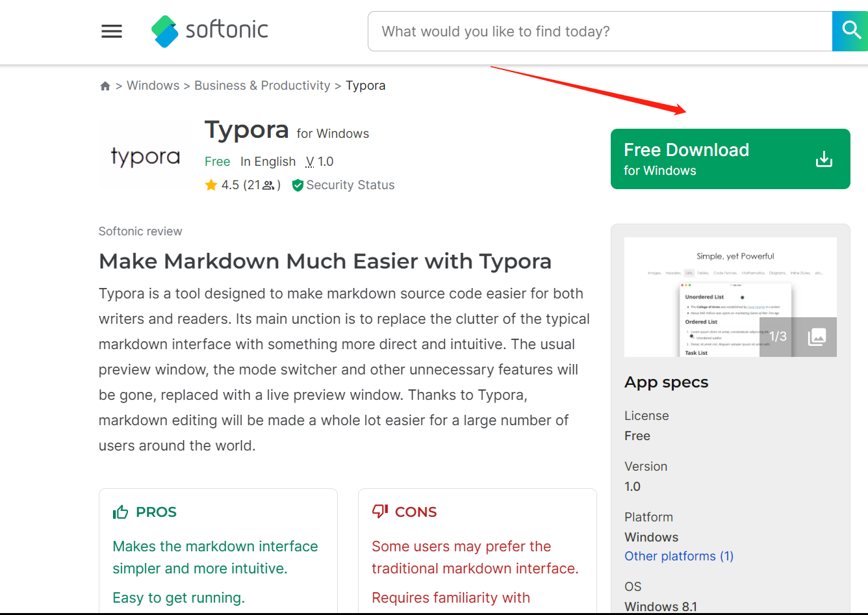Open Security Status link
This screenshot has height=615, width=868.
click(350, 185)
